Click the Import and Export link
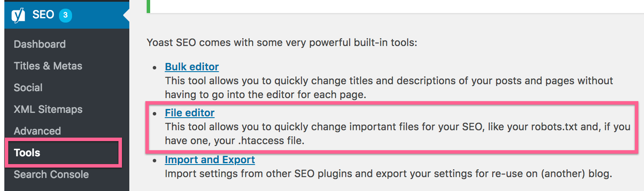The height and width of the screenshot is (191, 644). [210, 160]
